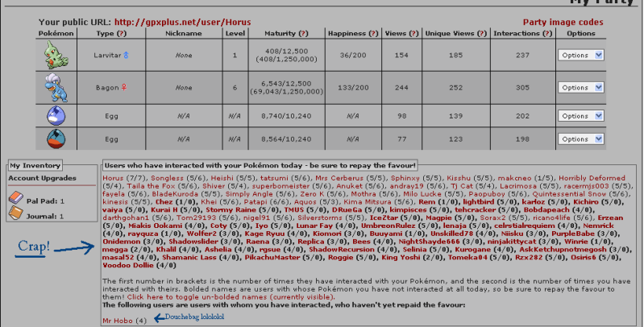644x327 pixels.
Task: Expand Options dropdown for the last egg
Action: point(580,139)
